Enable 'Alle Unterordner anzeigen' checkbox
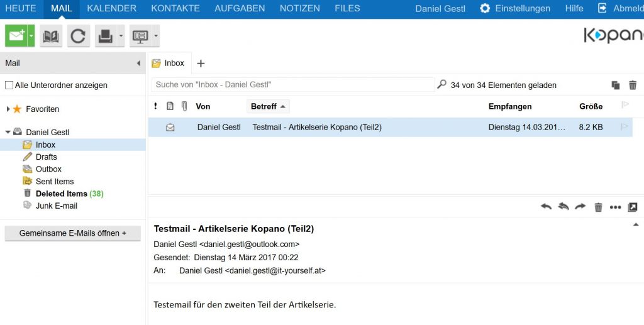Image resolution: width=644 pixels, height=325 pixels. [9, 85]
